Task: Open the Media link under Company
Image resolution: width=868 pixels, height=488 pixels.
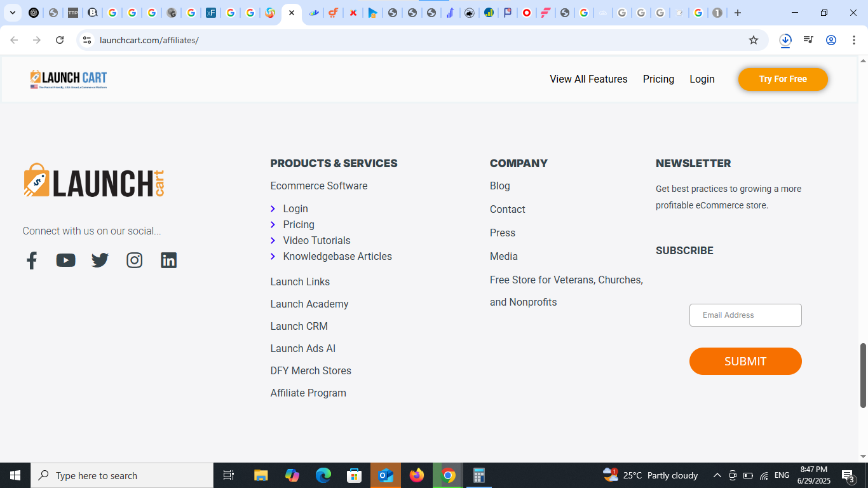Action: tap(504, 257)
